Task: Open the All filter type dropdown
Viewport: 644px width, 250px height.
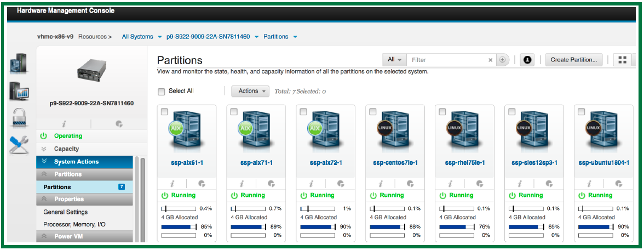Action: [x=394, y=60]
